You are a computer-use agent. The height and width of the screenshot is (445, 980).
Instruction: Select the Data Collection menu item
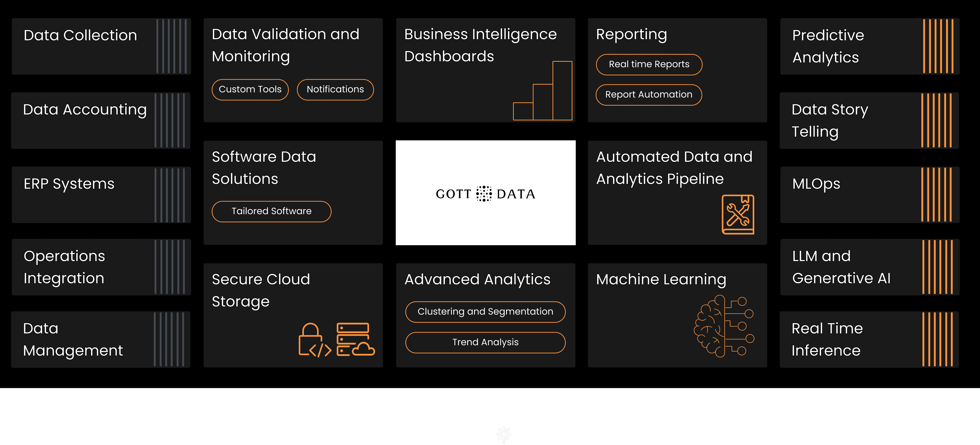[97, 47]
